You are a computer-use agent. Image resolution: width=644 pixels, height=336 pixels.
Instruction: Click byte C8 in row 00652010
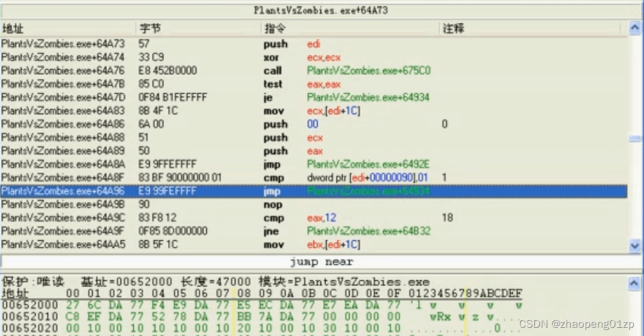[72, 317]
